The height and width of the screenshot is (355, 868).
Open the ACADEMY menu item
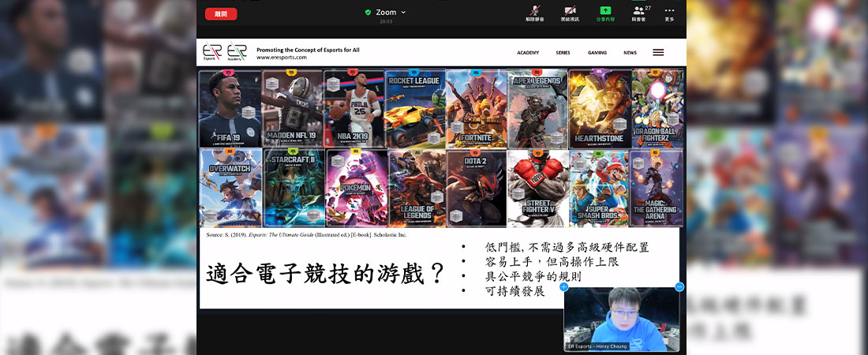[x=528, y=53]
